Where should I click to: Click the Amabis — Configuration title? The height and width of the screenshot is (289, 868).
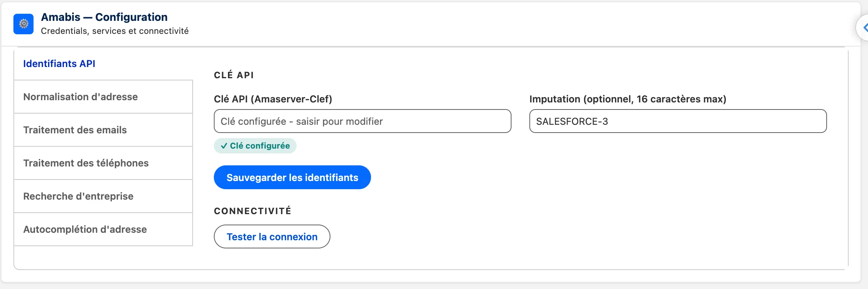point(104,17)
